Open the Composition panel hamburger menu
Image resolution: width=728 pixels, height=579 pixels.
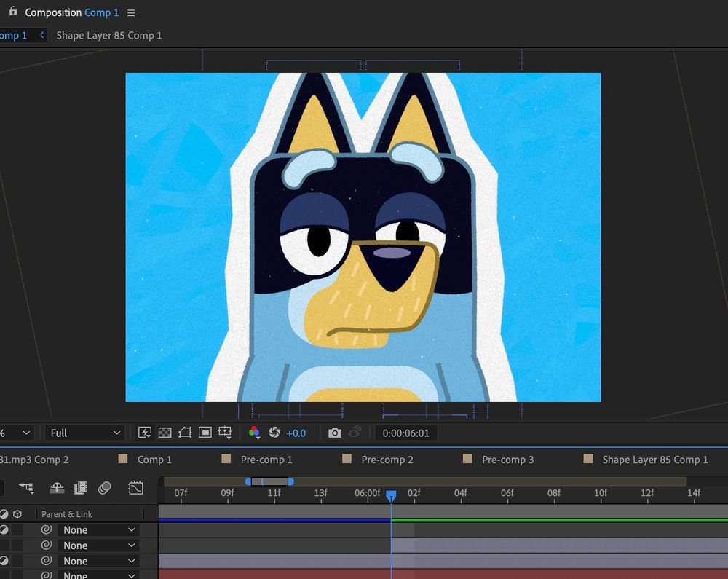point(131,13)
